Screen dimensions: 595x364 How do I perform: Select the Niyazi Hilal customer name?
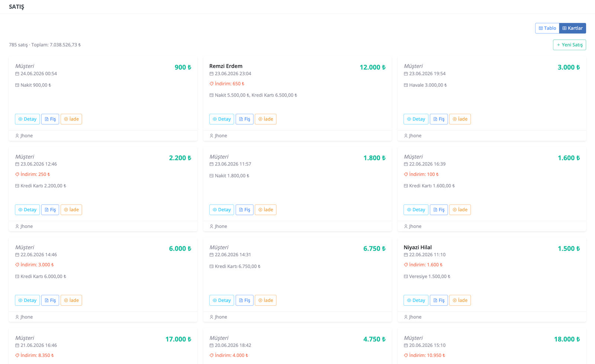pos(418,248)
